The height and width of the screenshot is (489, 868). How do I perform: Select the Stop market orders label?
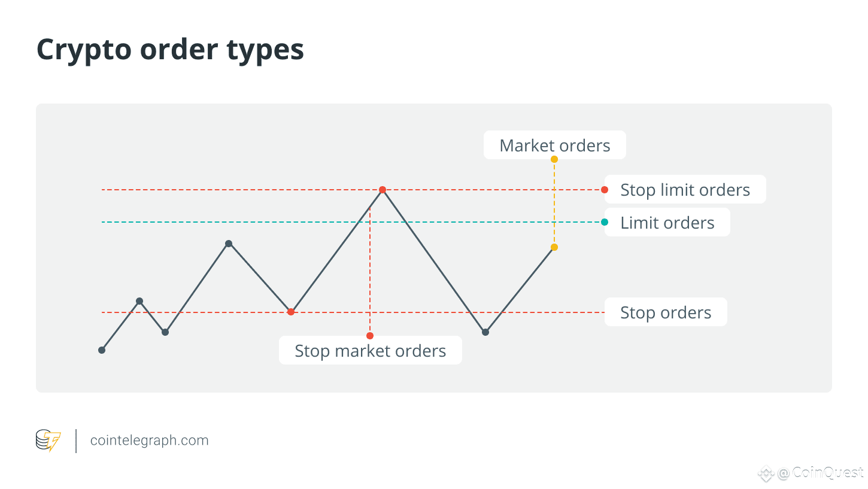coord(371,351)
